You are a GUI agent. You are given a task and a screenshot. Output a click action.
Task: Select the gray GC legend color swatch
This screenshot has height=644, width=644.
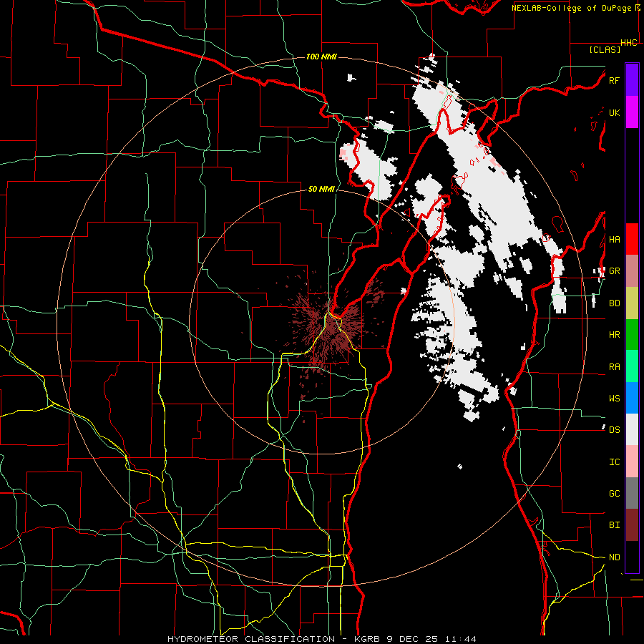(632, 493)
